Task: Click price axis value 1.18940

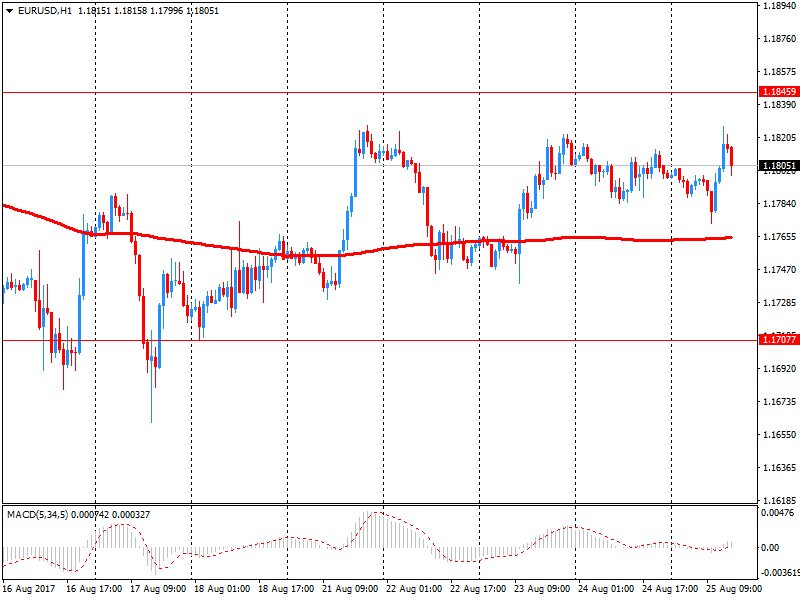Action: (779, 6)
